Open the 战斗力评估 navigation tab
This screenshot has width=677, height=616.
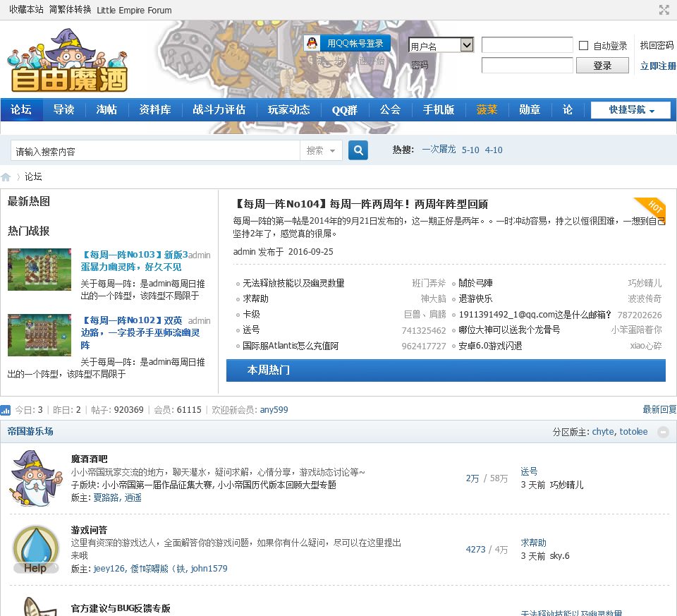tap(219, 109)
